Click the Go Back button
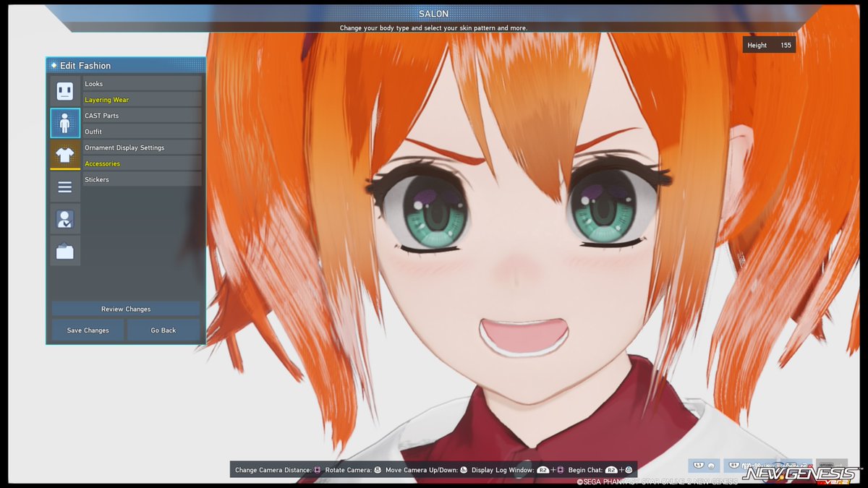 tap(163, 330)
